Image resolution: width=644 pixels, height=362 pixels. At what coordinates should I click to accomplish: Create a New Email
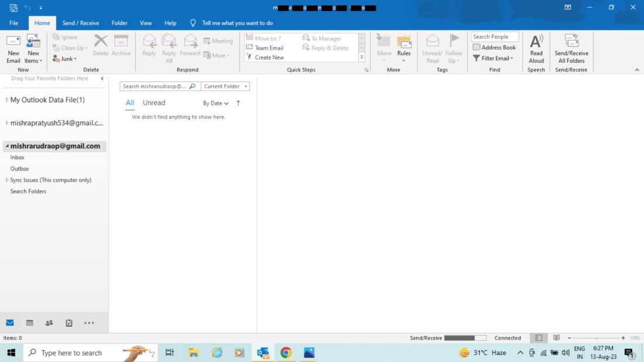coord(13,49)
